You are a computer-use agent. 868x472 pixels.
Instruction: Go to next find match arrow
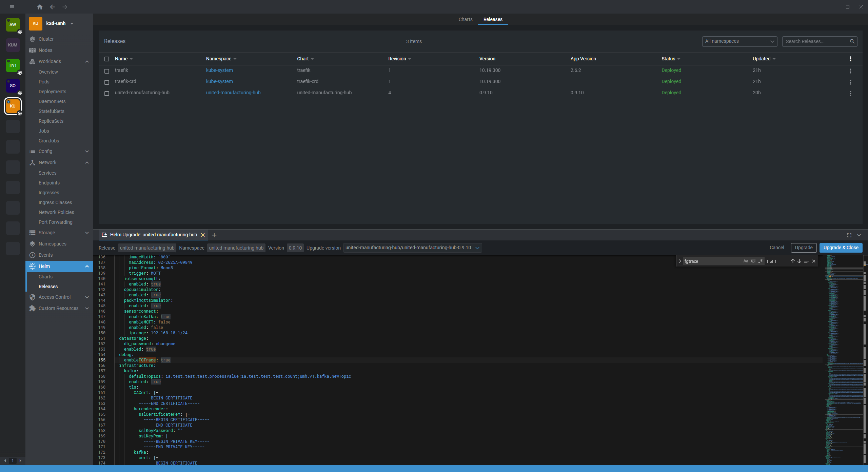799,261
